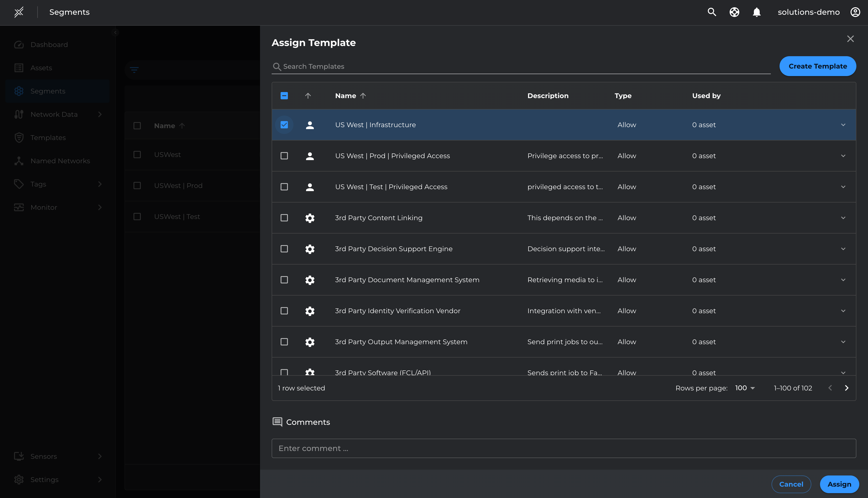Select the Templates sidebar icon

pos(19,138)
